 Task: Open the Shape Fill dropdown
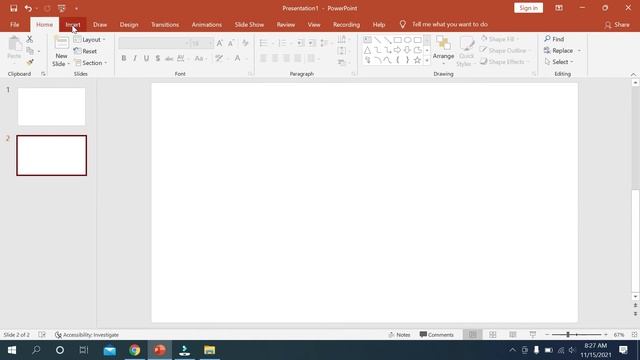500,39
